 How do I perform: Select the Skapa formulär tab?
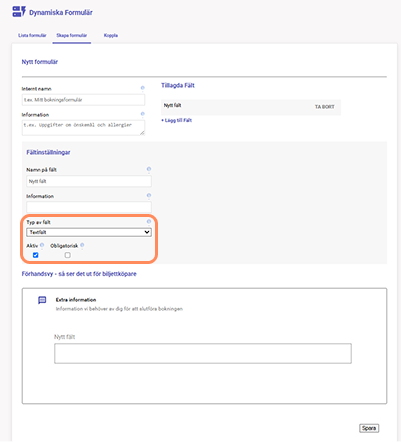[72, 35]
